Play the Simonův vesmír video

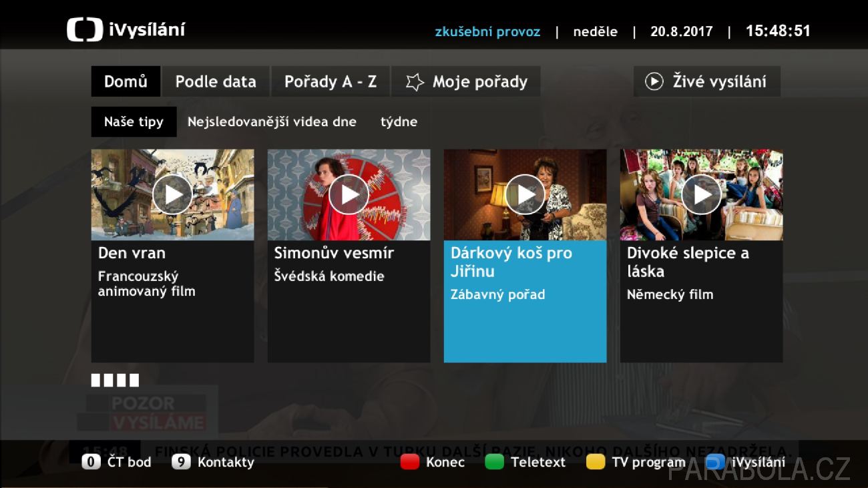click(x=349, y=194)
